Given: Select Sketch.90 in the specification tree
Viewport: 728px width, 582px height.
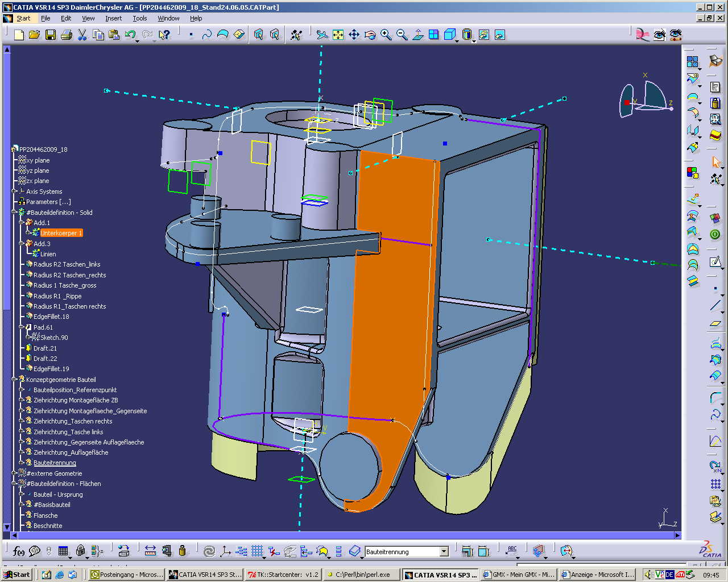Looking at the screenshot, I should click(x=54, y=338).
